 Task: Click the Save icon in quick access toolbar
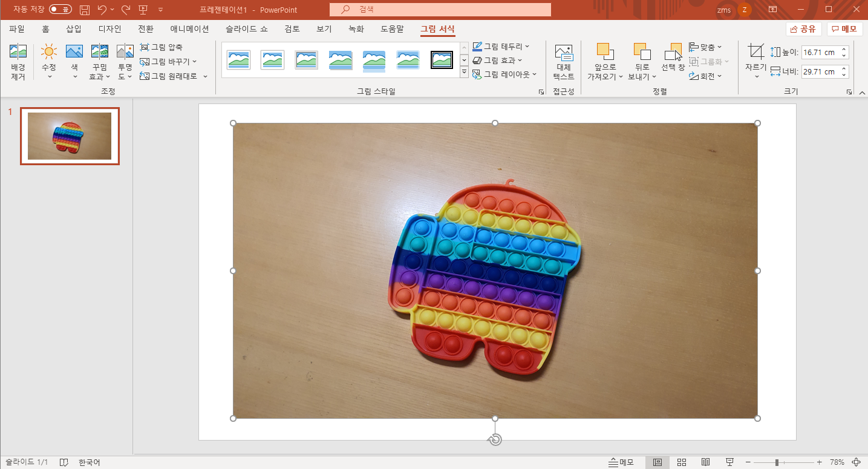pos(85,10)
